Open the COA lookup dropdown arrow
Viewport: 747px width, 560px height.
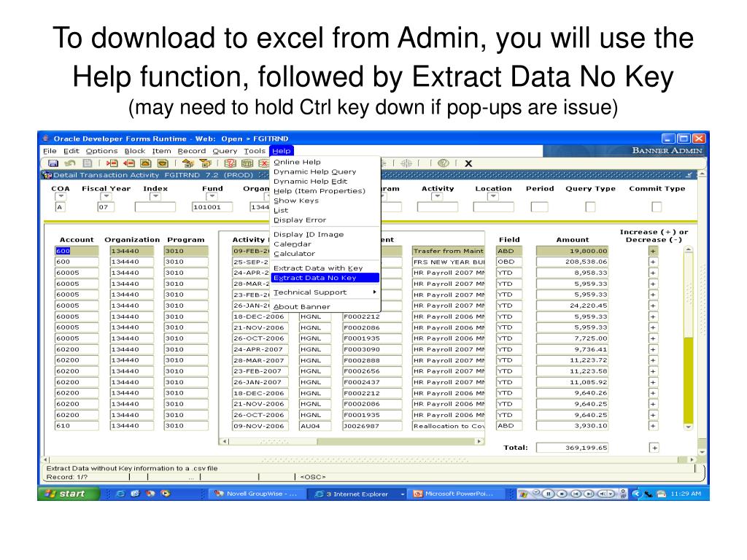[x=61, y=197]
